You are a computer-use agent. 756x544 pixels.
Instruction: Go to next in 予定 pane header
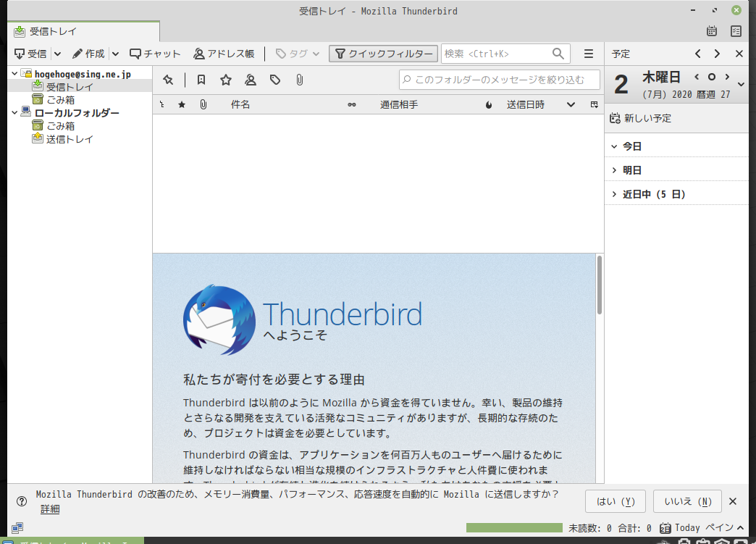coord(717,54)
